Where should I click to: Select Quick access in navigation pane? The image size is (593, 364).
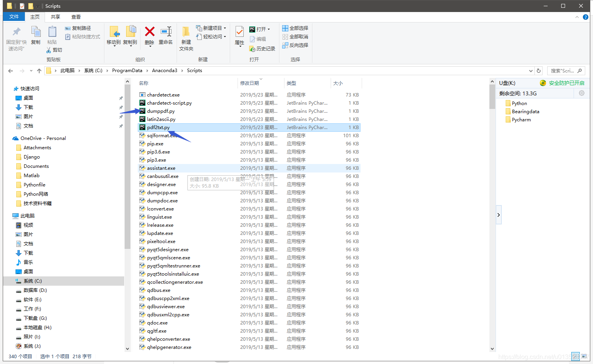tap(29, 89)
